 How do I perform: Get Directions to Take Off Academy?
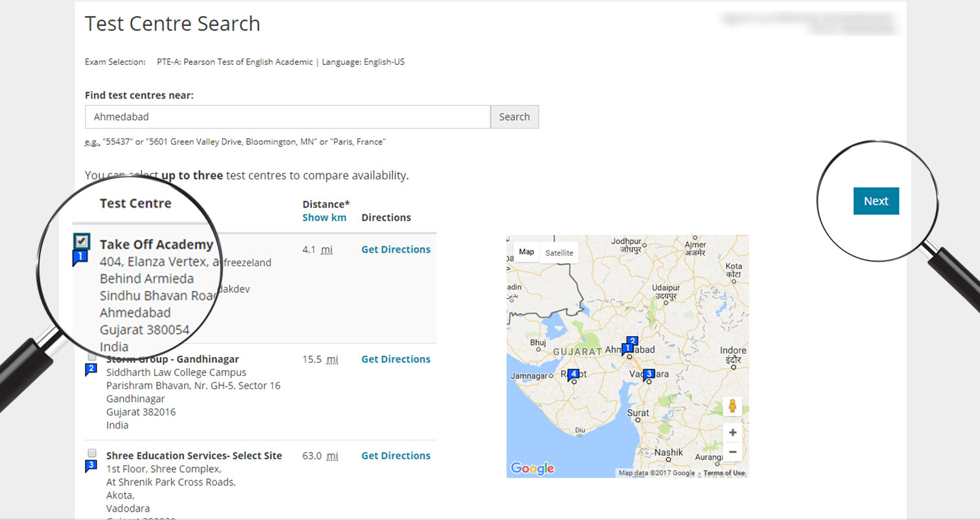(x=396, y=249)
